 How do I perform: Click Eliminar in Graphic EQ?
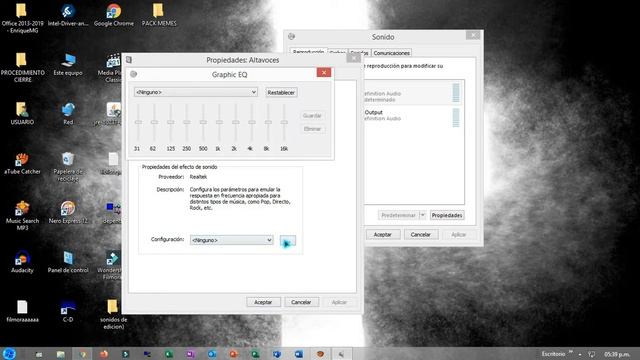[x=312, y=129]
